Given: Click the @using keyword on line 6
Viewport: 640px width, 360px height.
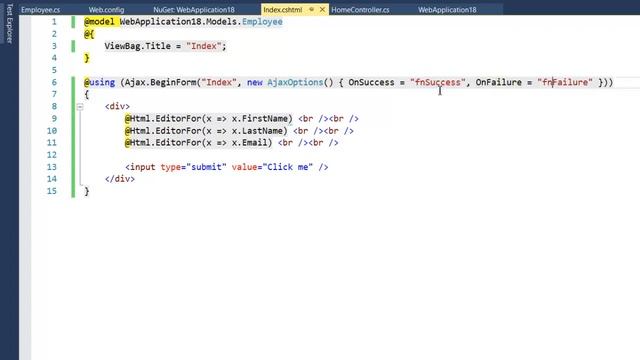Looking at the screenshot, I should pyautogui.click(x=99, y=82).
